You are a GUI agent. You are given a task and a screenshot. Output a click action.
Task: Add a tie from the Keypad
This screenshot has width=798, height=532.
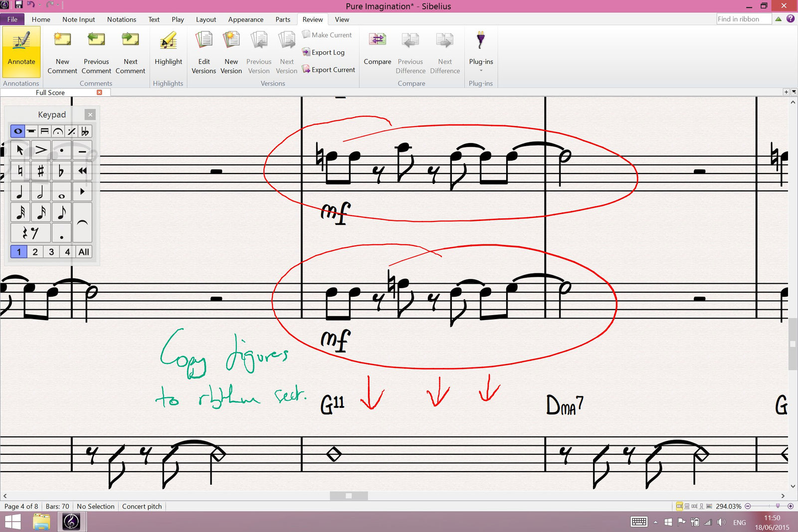pos(82,222)
